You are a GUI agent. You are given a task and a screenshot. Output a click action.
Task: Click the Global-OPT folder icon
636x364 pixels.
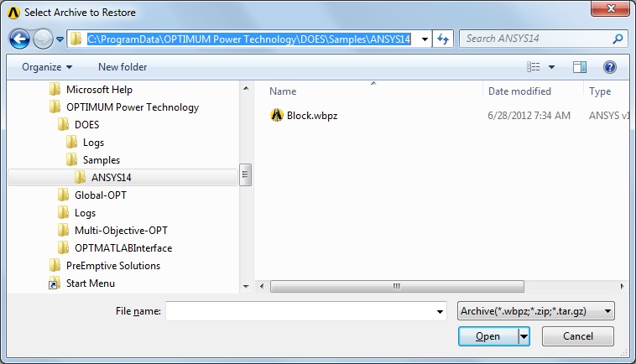click(x=63, y=195)
